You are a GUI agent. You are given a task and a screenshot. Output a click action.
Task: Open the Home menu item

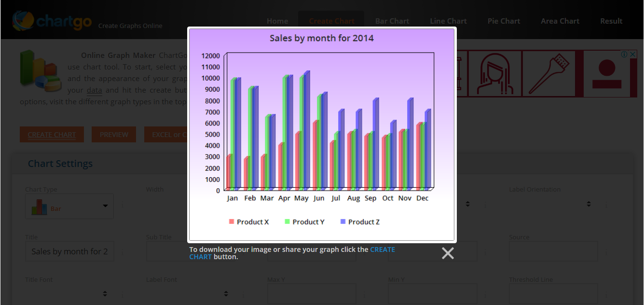coord(277,21)
